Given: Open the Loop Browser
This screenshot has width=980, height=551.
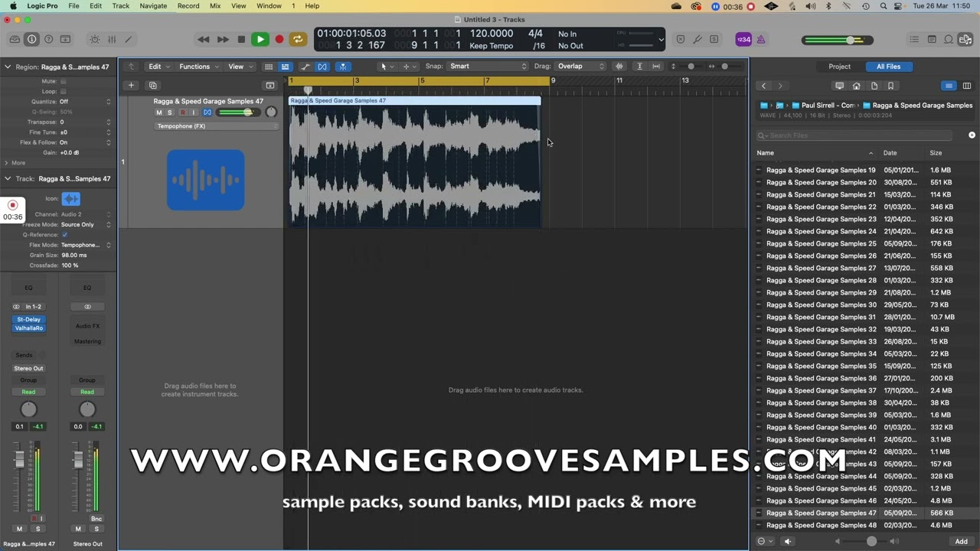Looking at the screenshot, I should click(949, 39).
